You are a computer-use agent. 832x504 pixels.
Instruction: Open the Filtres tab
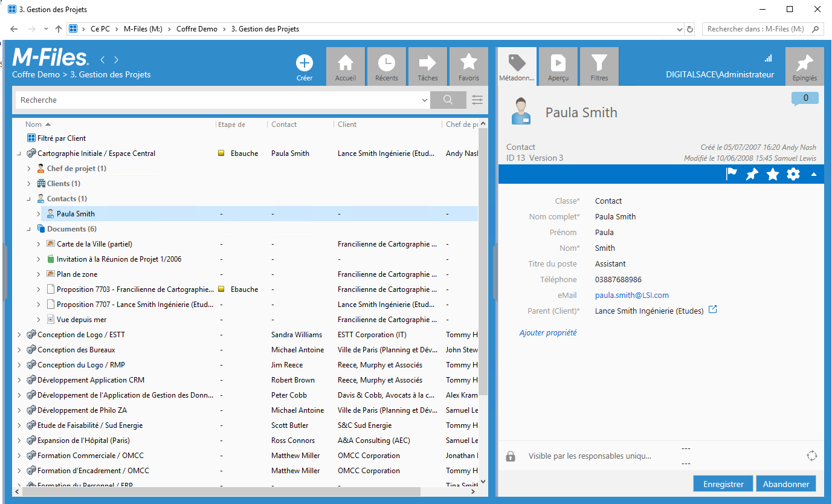click(599, 66)
